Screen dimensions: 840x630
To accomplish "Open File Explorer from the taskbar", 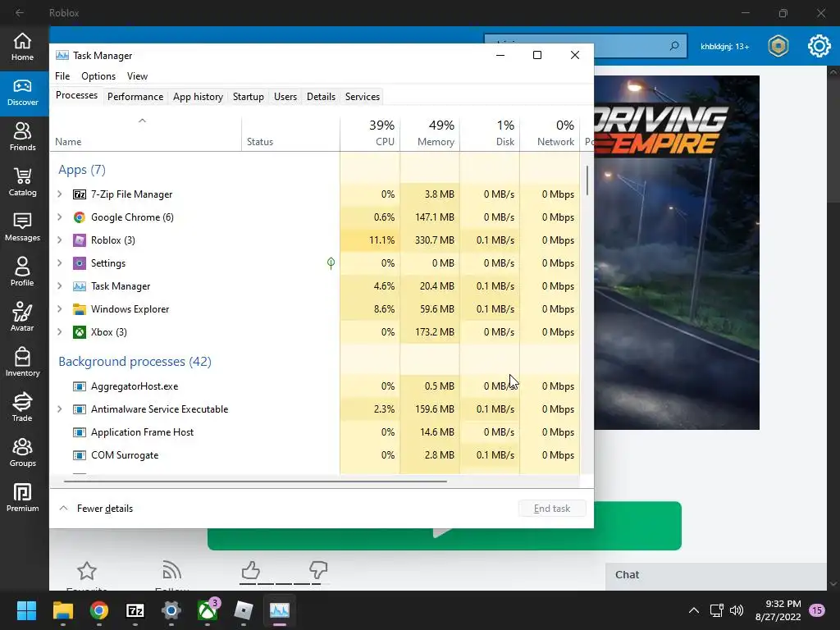I will click(62, 610).
